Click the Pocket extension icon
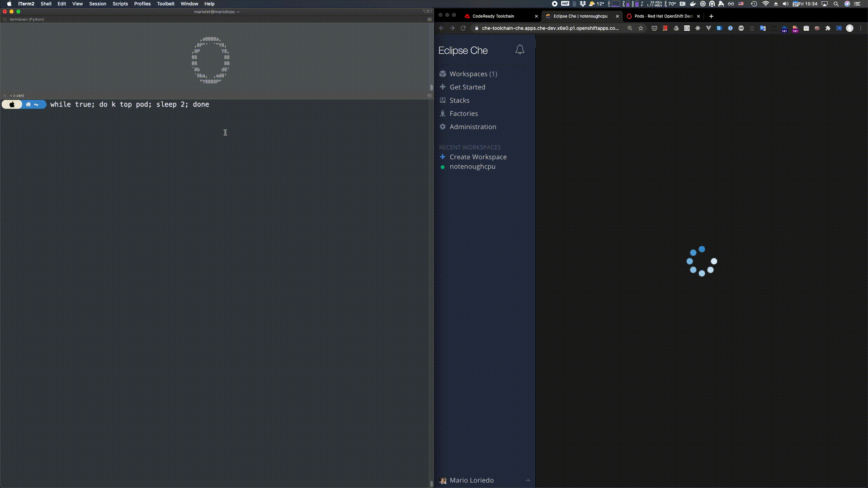The height and width of the screenshot is (488, 868). point(654,28)
